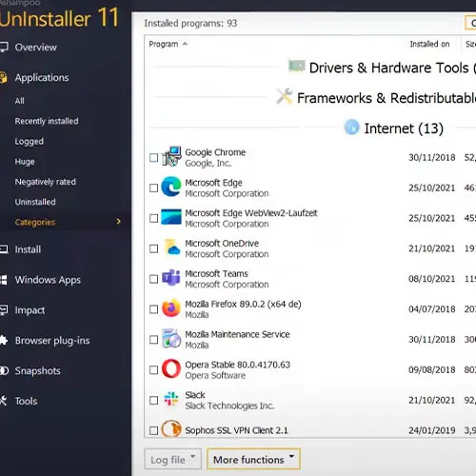This screenshot has height=476, width=476.
Task: Click the Sophos install date 24/01/2019
Action: [431, 430]
